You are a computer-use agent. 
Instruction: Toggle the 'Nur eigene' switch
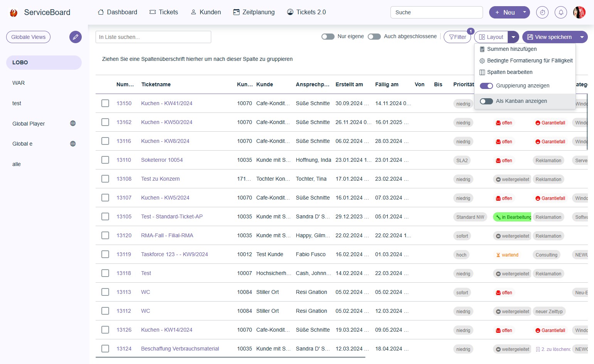coord(328,37)
